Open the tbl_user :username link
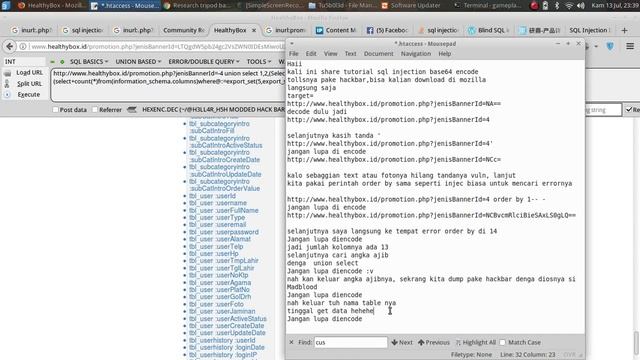This screenshot has height=360, width=640. [x=218, y=203]
